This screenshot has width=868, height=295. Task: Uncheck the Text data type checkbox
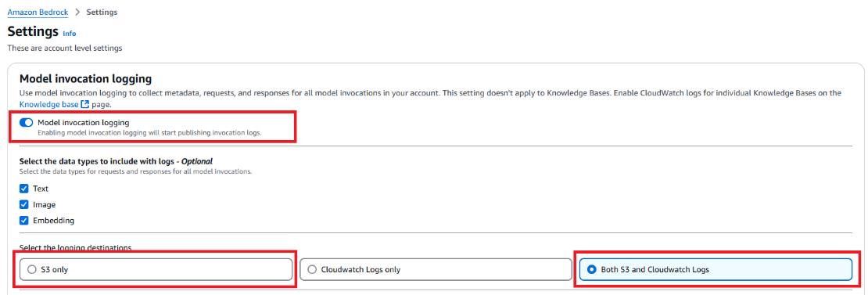(23, 188)
